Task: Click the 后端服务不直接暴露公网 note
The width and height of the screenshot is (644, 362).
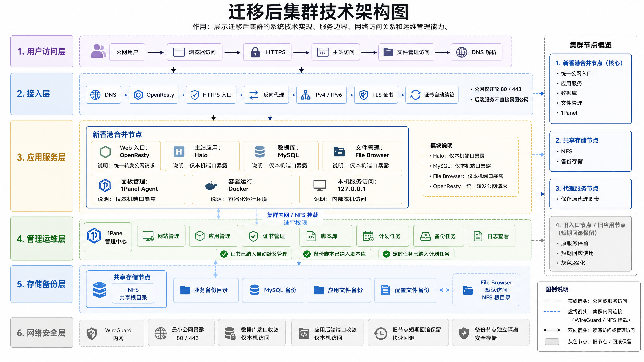Action: [x=501, y=100]
